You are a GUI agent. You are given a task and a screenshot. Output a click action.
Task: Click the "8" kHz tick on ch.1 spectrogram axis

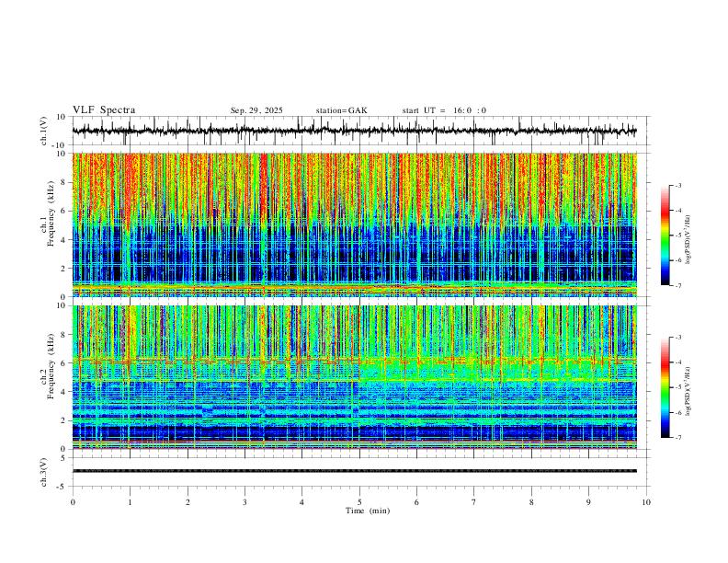64,182
